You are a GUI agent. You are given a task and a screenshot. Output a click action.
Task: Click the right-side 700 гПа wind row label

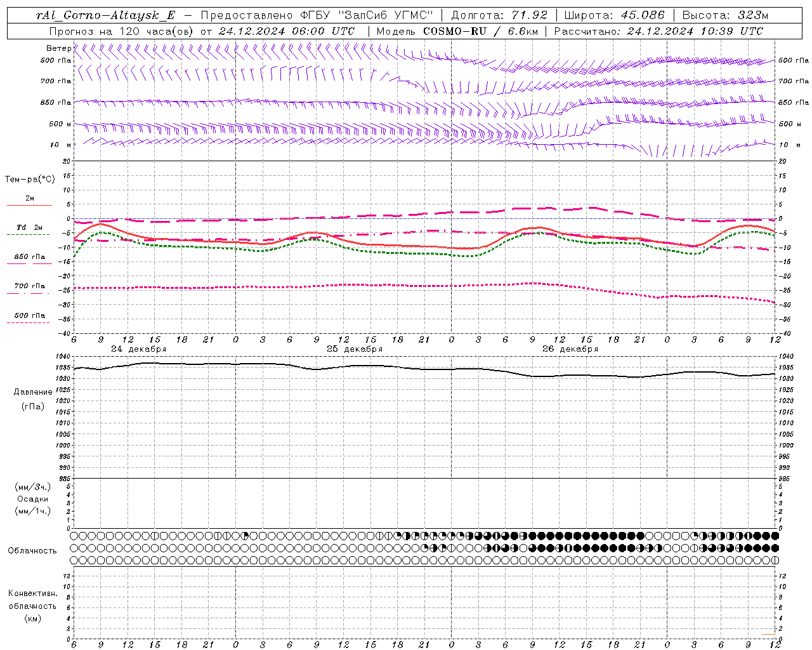pos(794,81)
